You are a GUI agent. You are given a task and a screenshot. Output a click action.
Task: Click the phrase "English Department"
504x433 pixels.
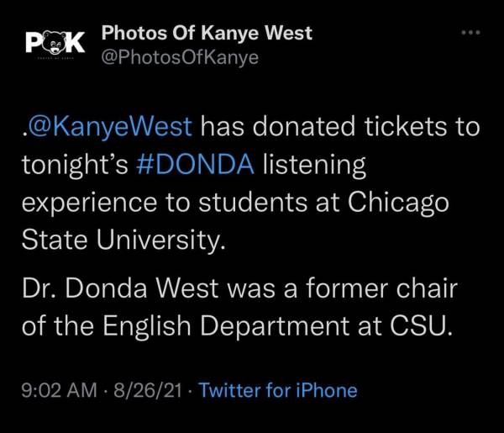pos(219,325)
